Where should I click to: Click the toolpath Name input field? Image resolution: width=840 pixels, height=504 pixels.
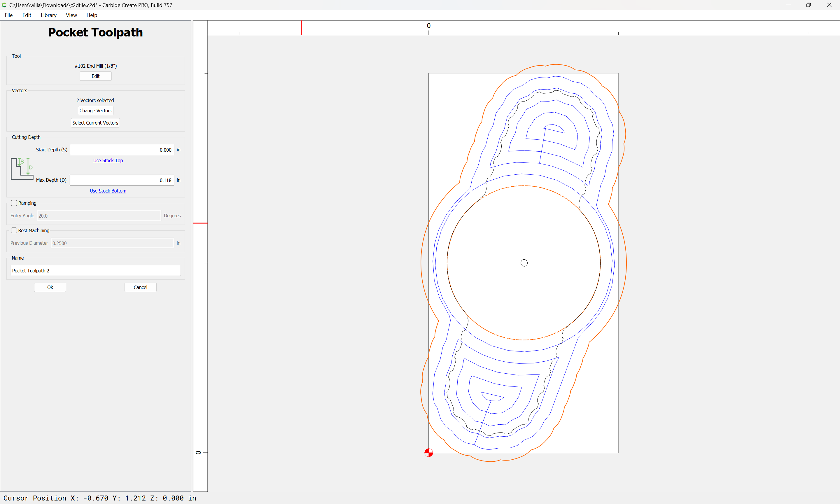[95, 270]
